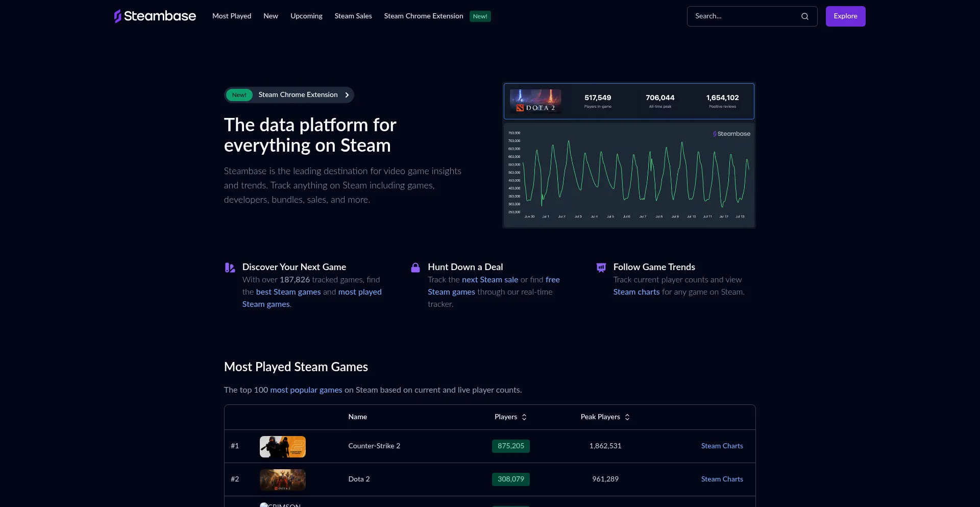The image size is (980, 507).
Task: Click the Discover Your Next Game icon
Action: point(230,268)
